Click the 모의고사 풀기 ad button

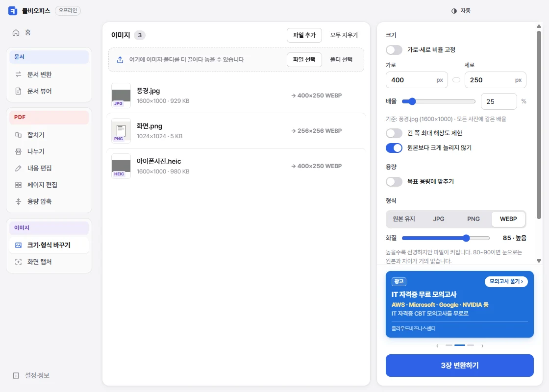506,281
